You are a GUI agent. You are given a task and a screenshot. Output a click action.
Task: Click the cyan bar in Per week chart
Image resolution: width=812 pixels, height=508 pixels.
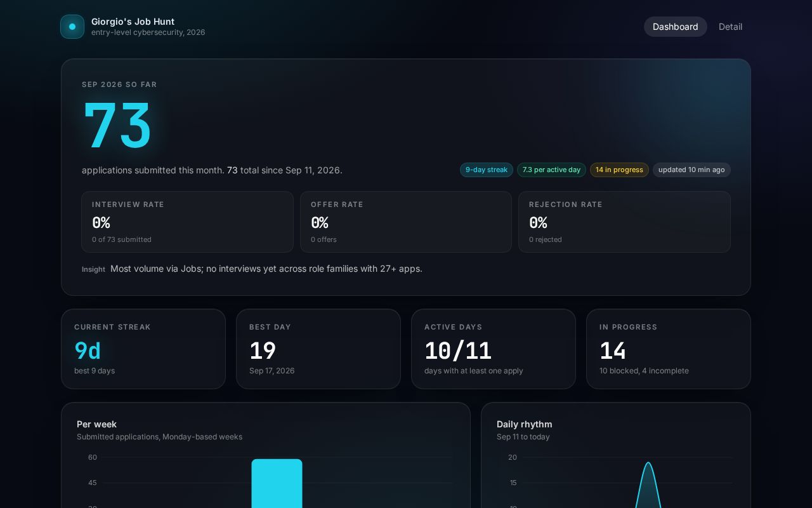277,483
